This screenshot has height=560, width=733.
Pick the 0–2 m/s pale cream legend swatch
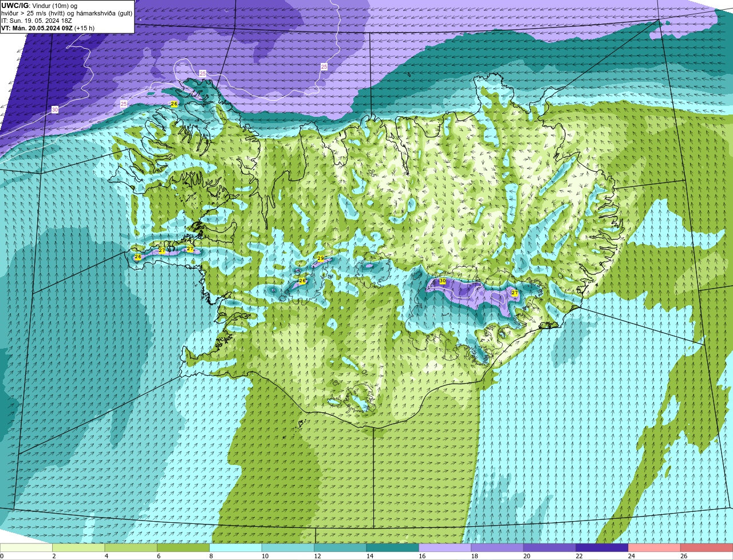pos(26,547)
